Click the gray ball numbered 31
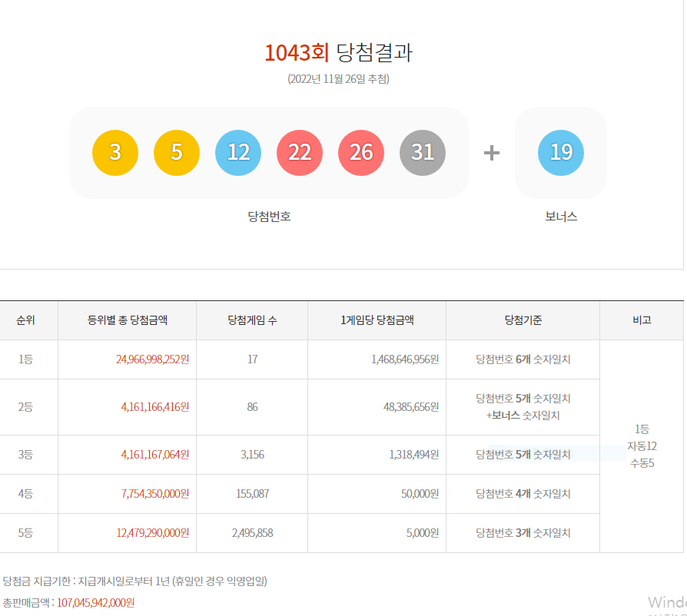687x616 pixels. pyautogui.click(x=423, y=153)
